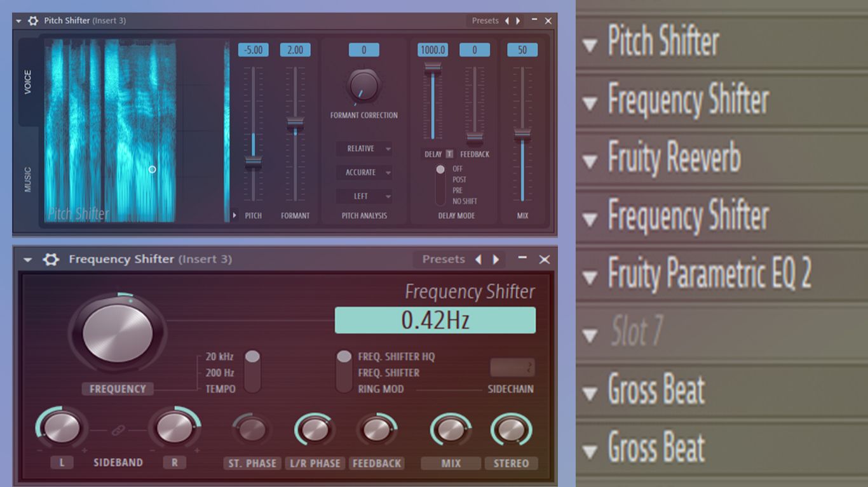Click the circle marker on the spectrogram

tap(152, 170)
